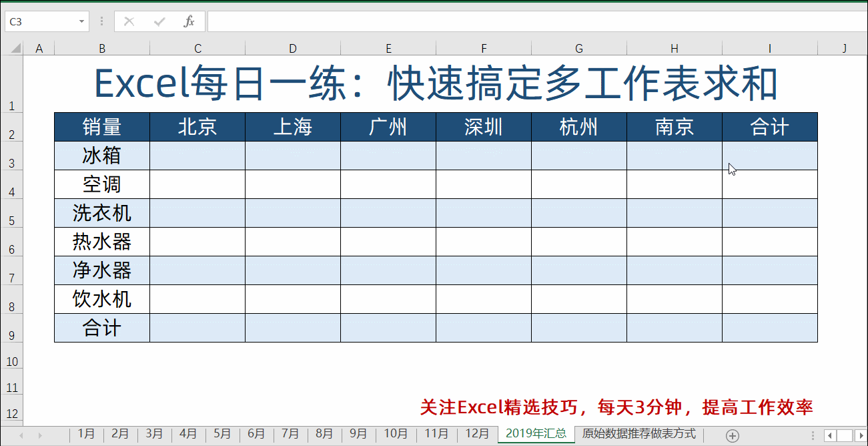
Task: Switch to the 3月 sheet tab
Action: pos(155,434)
